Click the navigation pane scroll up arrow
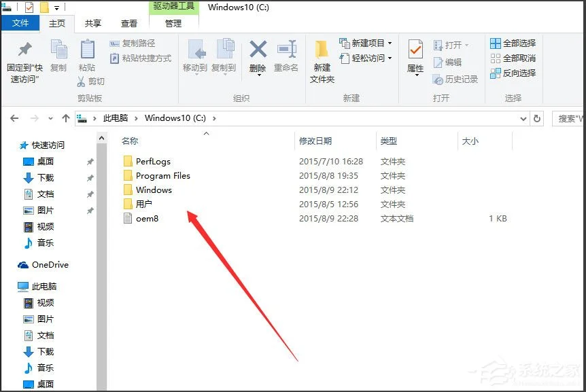Viewport: 586px width, 392px height. [102, 138]
